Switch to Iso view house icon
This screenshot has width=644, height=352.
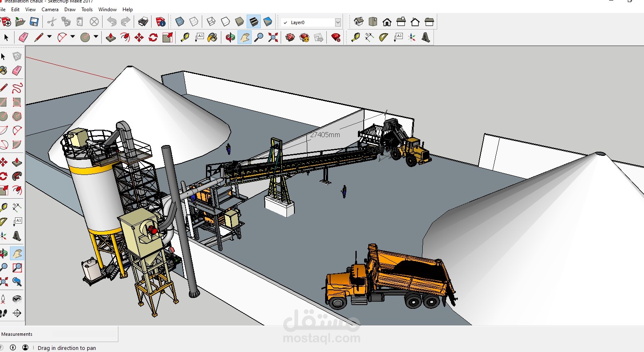[359, 22]
